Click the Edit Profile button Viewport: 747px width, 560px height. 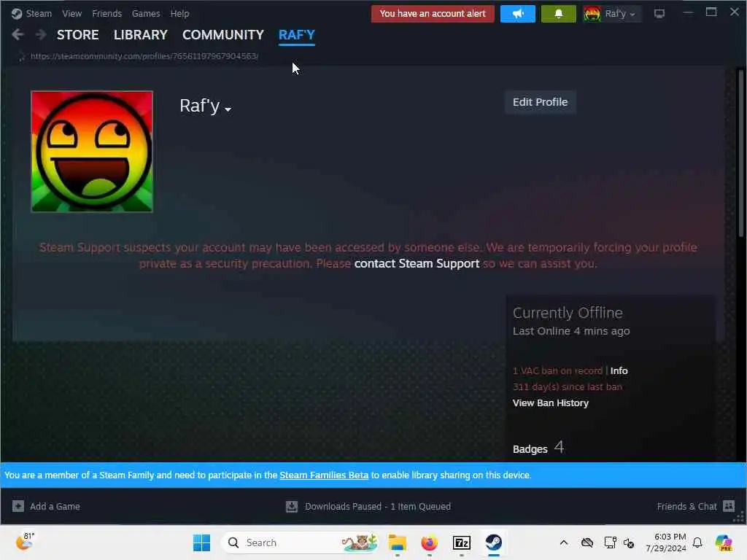click(541, 102)
